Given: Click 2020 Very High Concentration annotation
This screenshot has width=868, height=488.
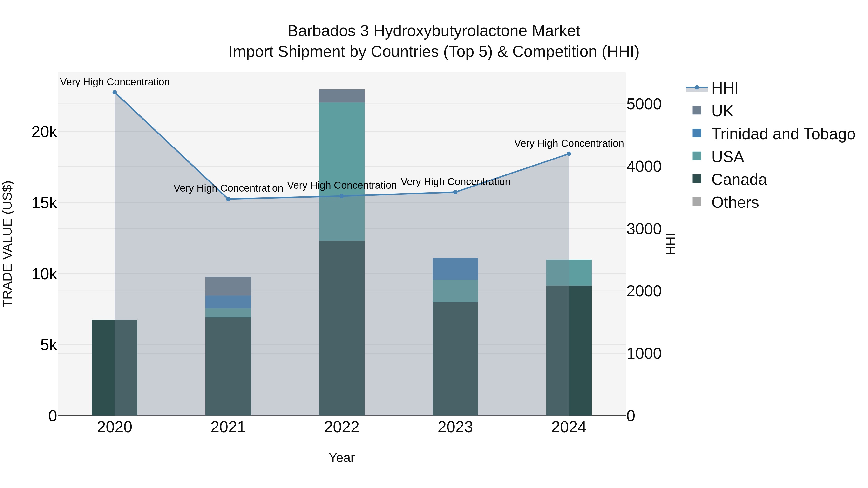Looking at the screenshot, I should (115, 82).
